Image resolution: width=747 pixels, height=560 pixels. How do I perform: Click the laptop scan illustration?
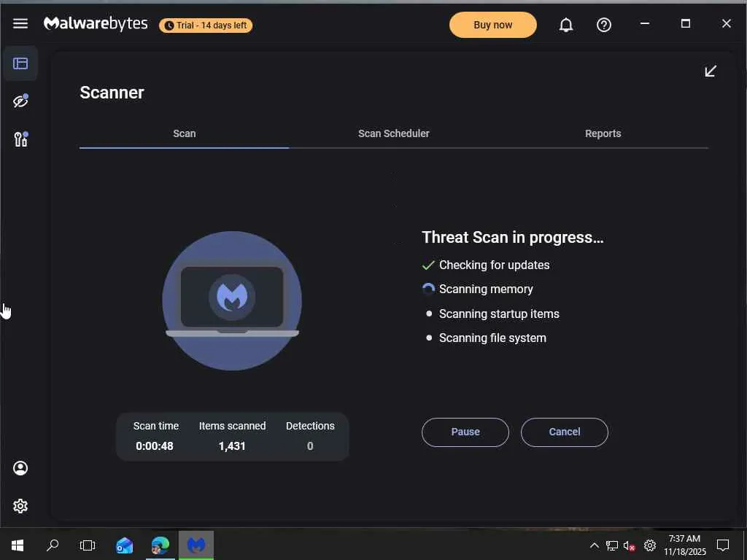[232, 300]
